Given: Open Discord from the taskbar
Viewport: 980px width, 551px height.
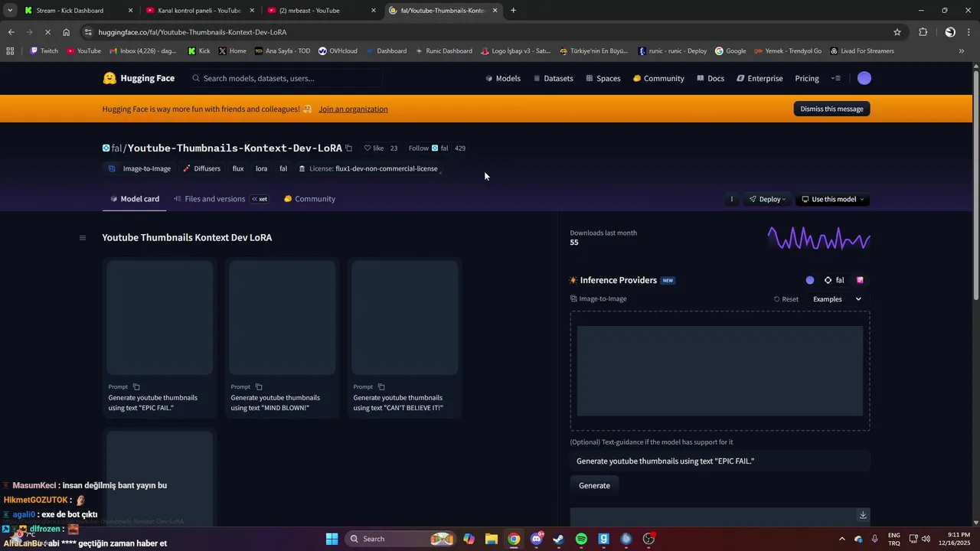Looking at the screenshot, I should coord(537,539).
